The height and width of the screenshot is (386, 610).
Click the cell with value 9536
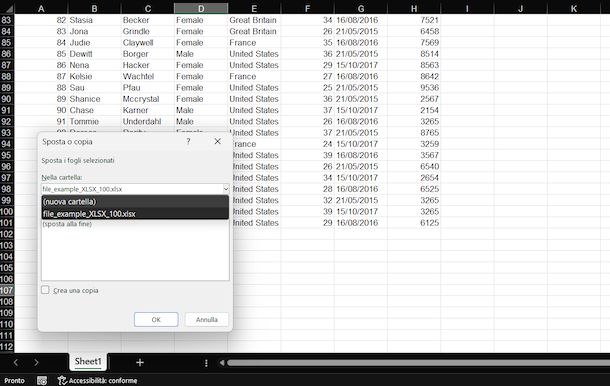[414, 88]
